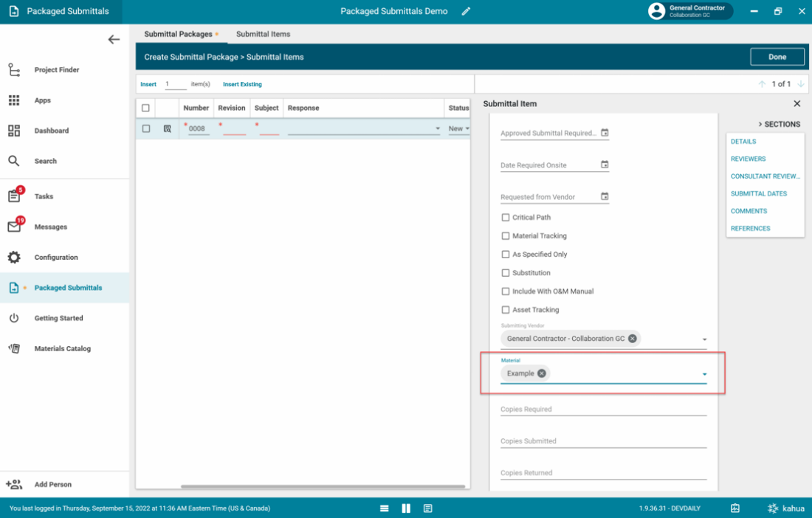The height and width of the screenshot is (518, 812).
Task: Tick the Asset Tracking checkbox
Action: coord(506,310)
